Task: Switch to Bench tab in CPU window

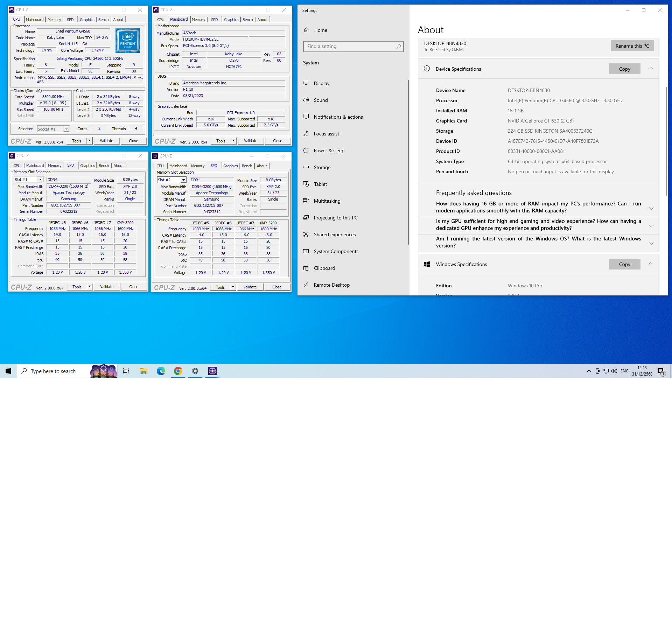Action: click(103, 20)
